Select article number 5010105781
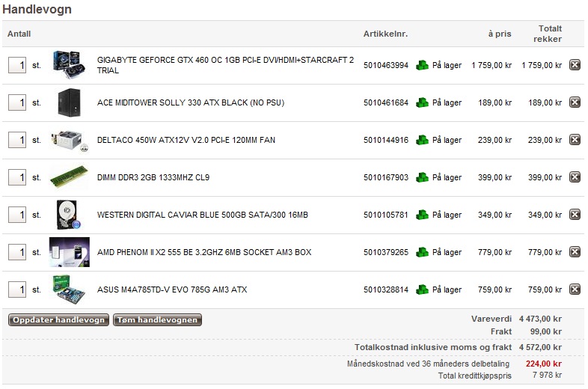 coord(385,215)
